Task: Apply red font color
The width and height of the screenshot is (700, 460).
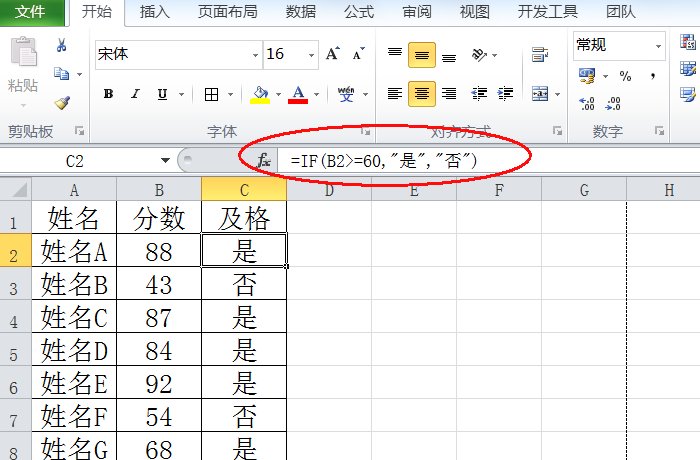Action: (298, 94)
